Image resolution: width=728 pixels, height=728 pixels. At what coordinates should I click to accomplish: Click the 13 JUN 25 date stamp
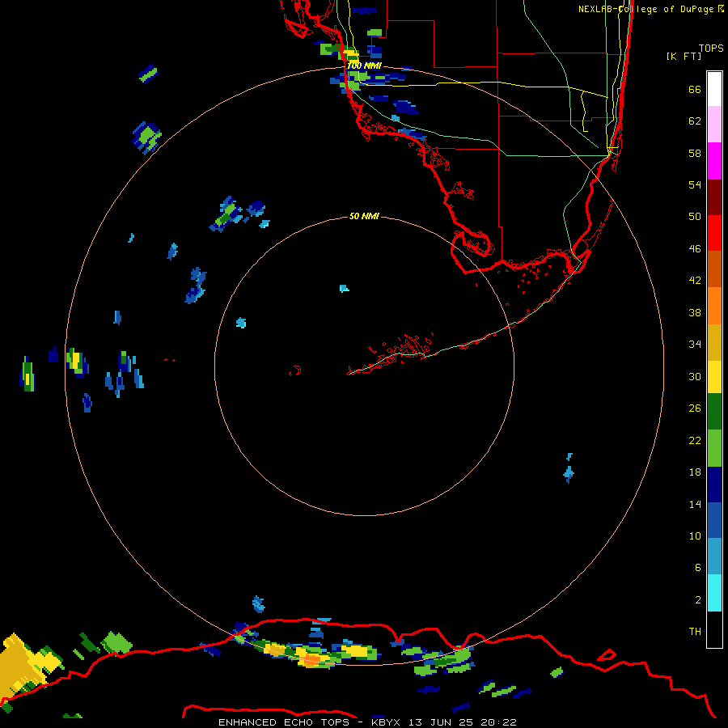pos(441,722)
